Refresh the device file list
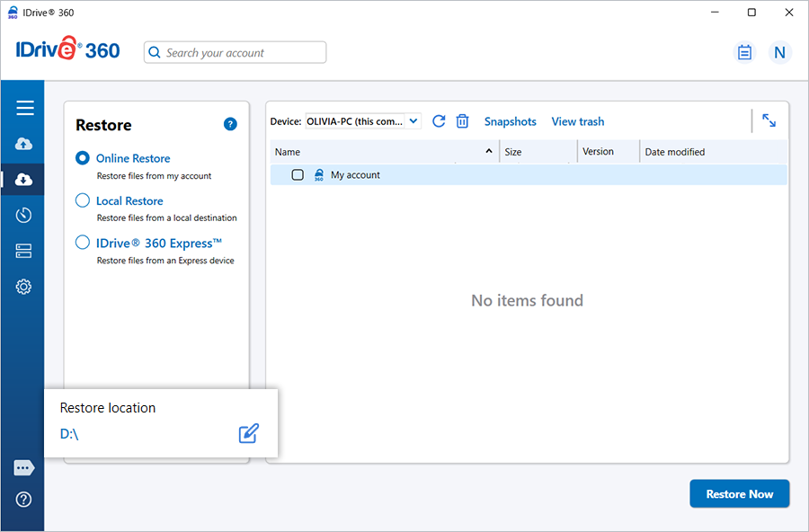The image size is (809, 532). pyautogui.click(x=439, y=121)
